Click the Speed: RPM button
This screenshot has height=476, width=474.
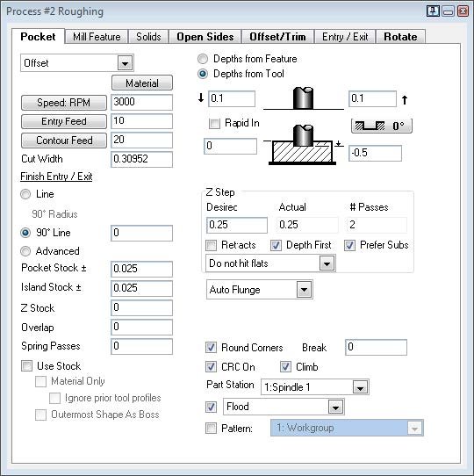pyautogui.click(x=64, y=103)
